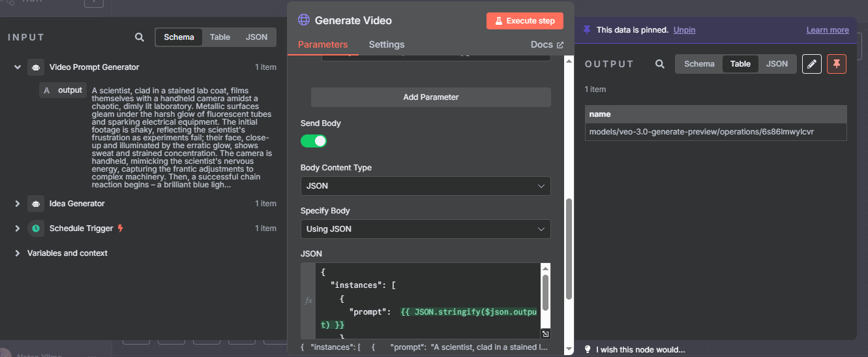Viewport: 868px width, 357px height.
Task: Click the scientist prompt description text
Action: tap(182, 138)
